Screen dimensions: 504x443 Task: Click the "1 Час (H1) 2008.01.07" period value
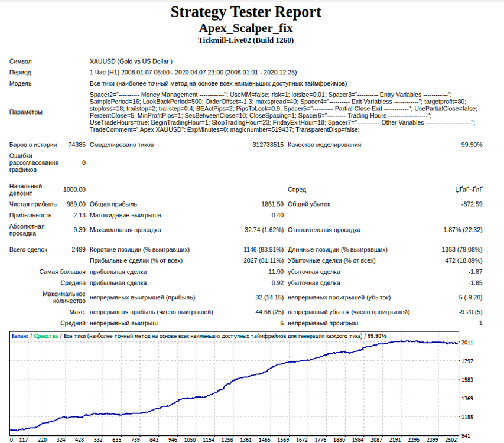193,73
